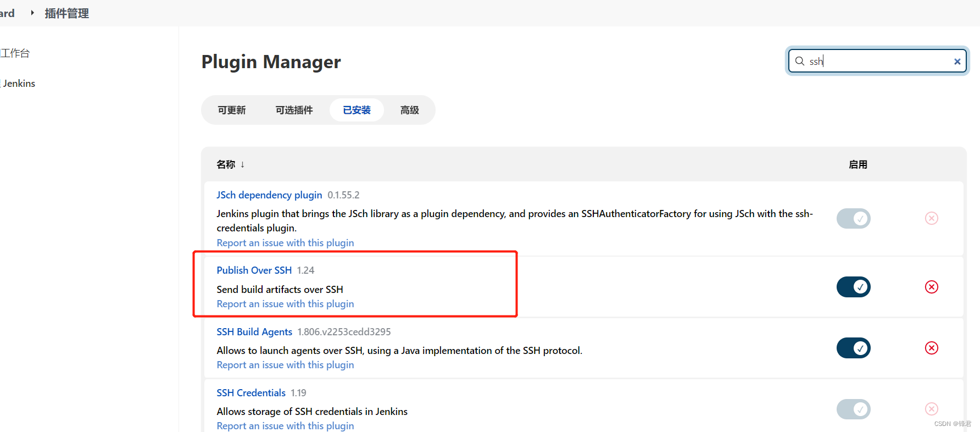Uninstall SSH Build Agents plugin
Viewport: 980px width, 432px height.
click(x=931, y=348)
